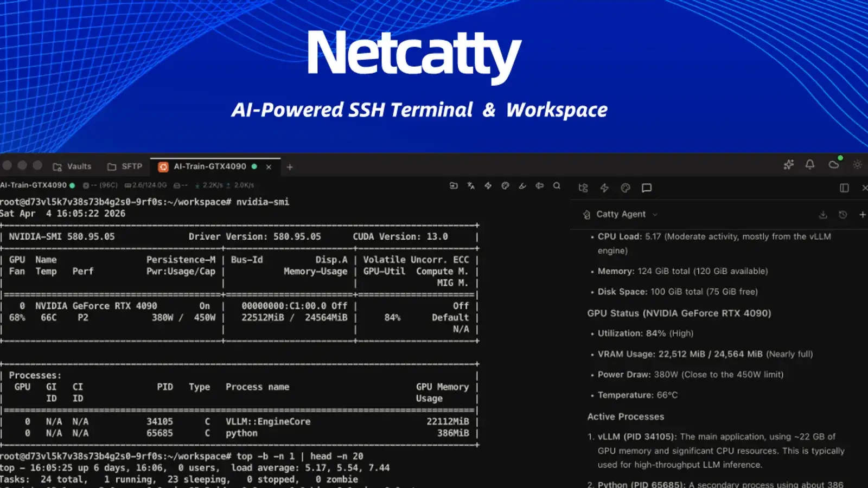The height and width of the screenshot is (488, 868).
Task: Open terminal search magnifier
Action: pos(557,185)
